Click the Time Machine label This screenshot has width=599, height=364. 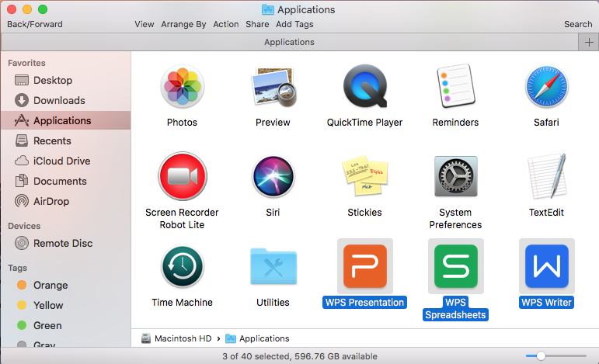pyautogui.click(x=183, y=303)
